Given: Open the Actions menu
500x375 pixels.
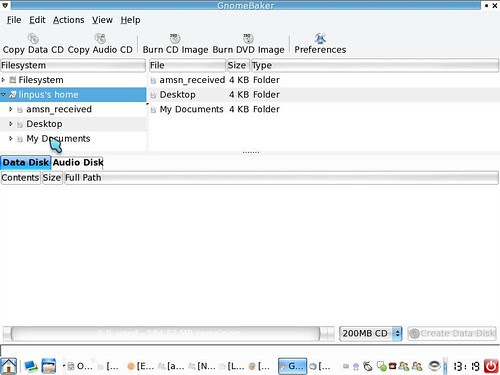Looking at the screenshot, I should pyautogui.click(x=69, y=20).
